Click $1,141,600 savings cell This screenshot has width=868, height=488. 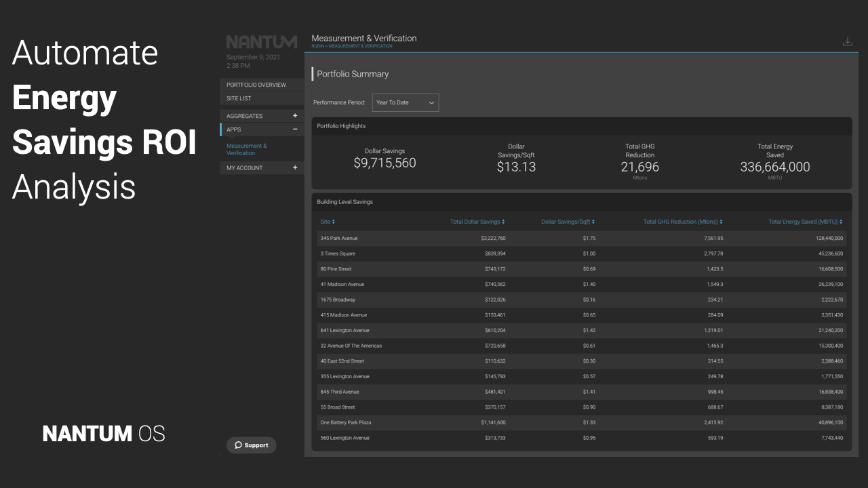[493, 422]
